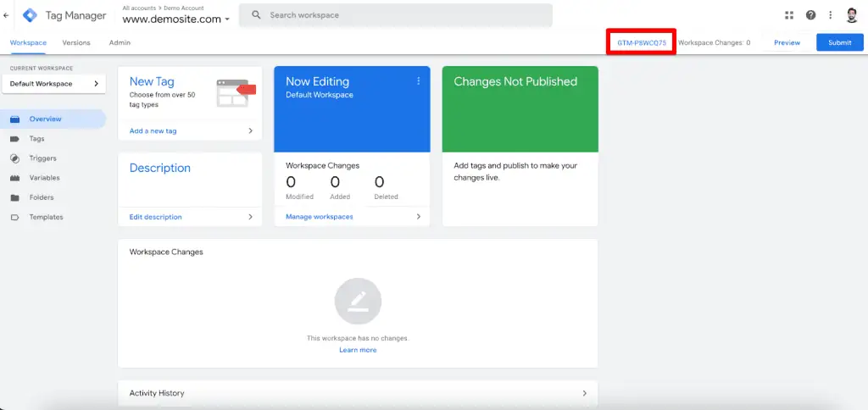Open the www.demosite.com container dropdown
The image size is (868, 410).
[175, 19]
